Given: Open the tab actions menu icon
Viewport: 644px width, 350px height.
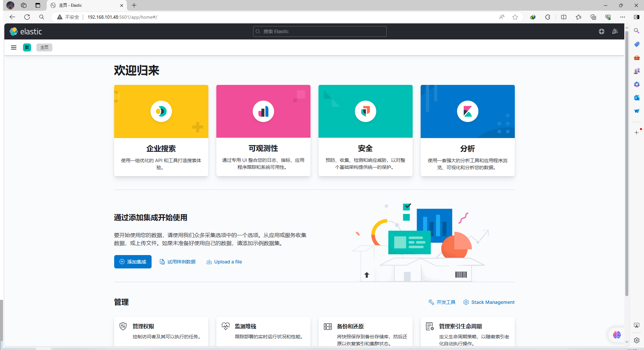Looking at the screenshot, I should coord(38,5).
